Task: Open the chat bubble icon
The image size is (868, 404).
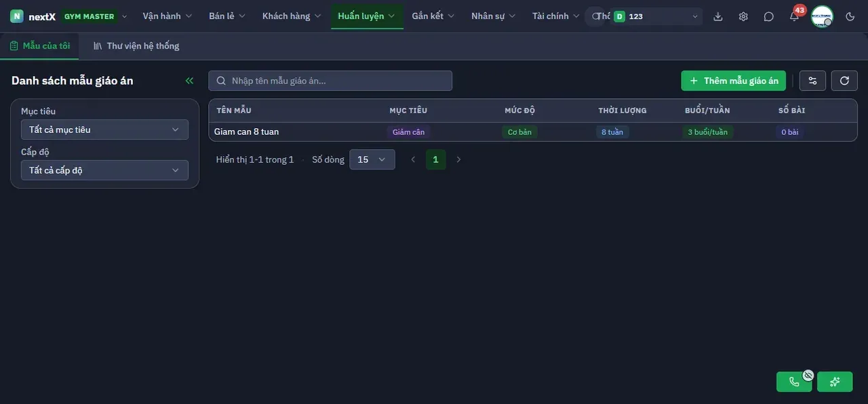Action: coord(768,16)
